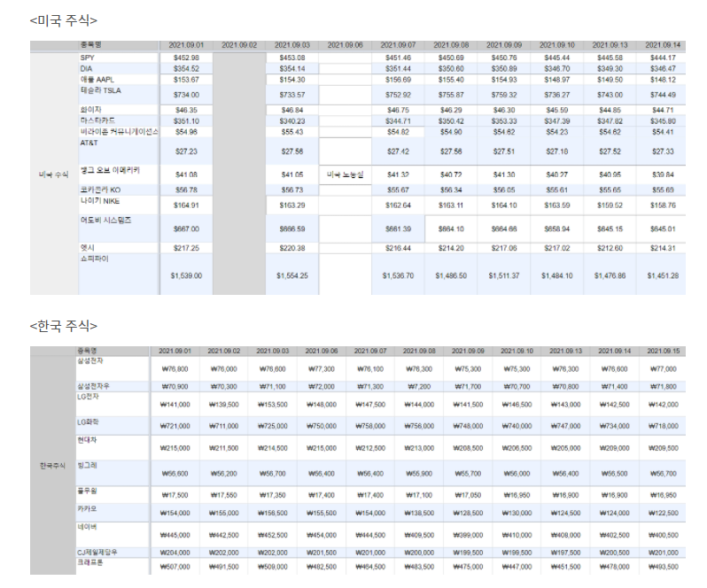The width and height of the screenshot is (707, 588).
Task: Click the 뱅크 오브 아메리카 row label
Action: click(110, 170)
